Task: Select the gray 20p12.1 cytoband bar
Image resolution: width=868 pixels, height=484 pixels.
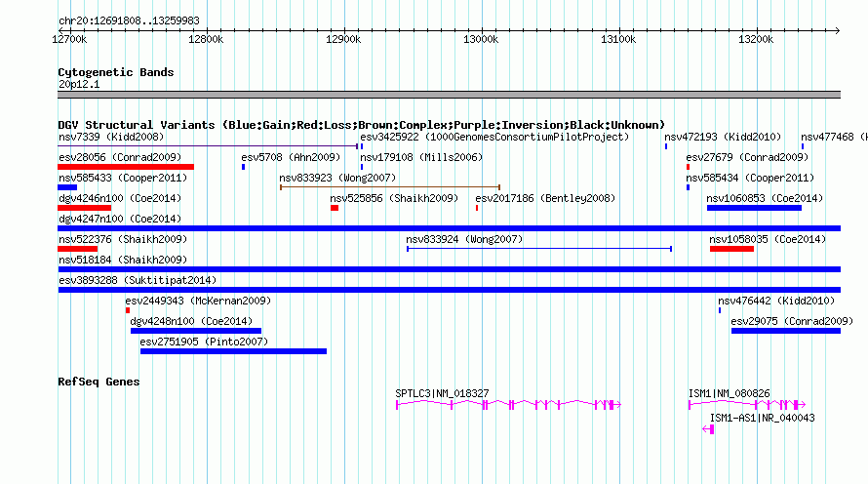Action: (x=450, y=95)
